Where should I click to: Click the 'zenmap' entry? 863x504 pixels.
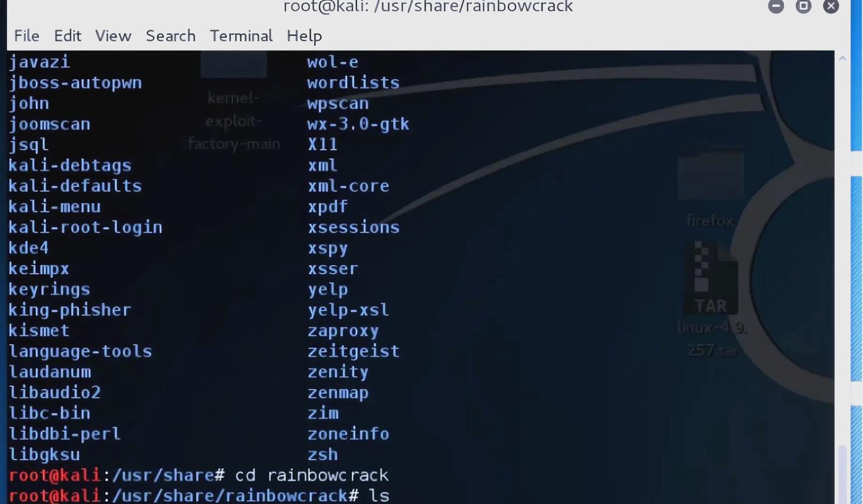(338, 393)
